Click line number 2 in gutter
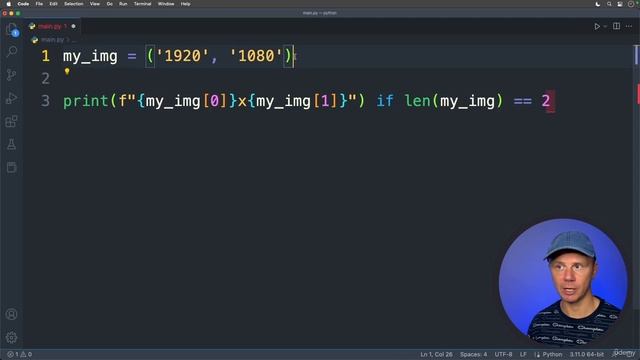This screenshot has height=360, width=640. tap(45, 78)
